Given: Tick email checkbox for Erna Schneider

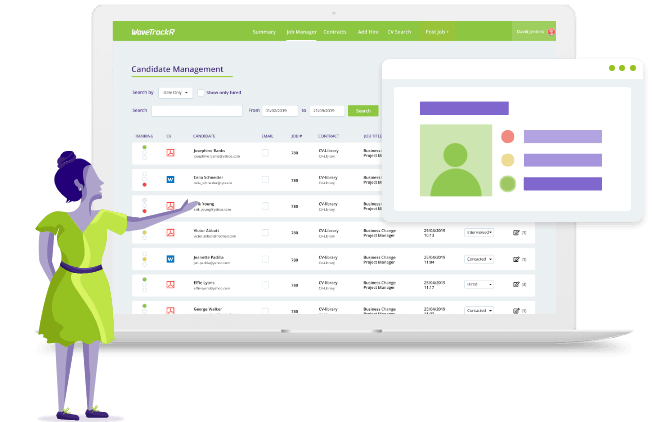Looking at the screenshot, I should 265,180.
